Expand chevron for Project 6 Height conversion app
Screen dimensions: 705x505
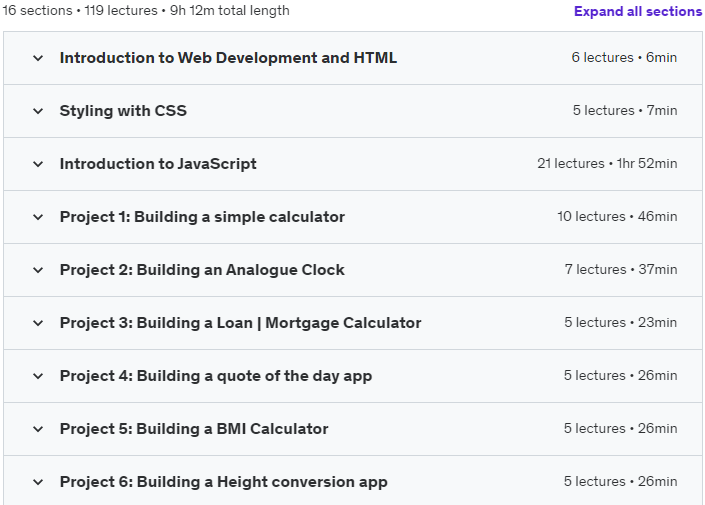coord(38,483)
